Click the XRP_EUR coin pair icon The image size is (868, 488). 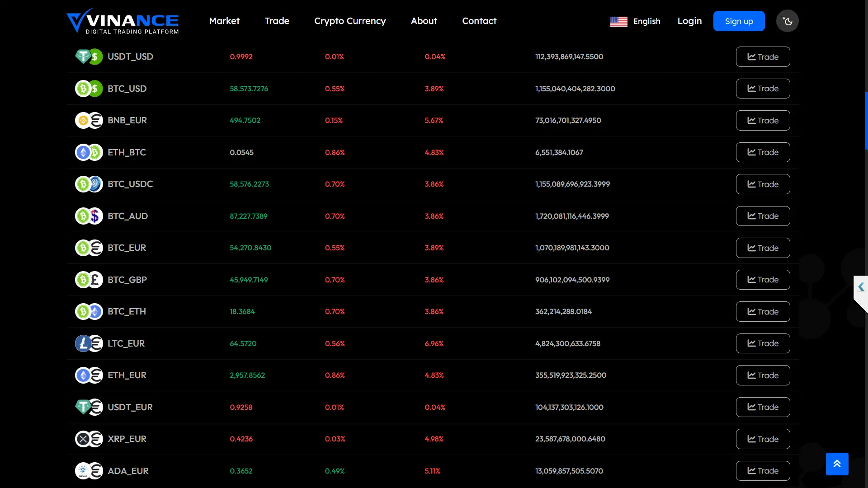pyautogui.click(x=89, y=439)
